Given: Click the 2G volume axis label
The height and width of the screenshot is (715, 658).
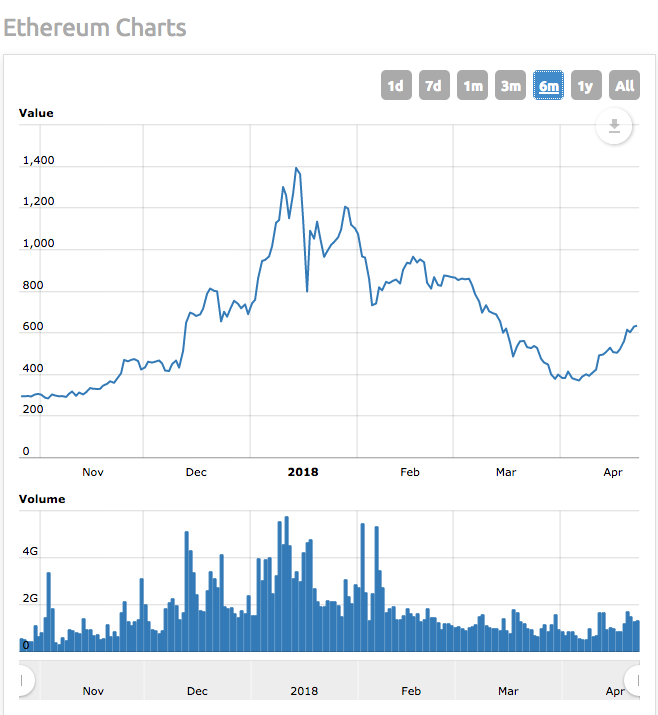Looking at the screenshot, I should click(x=30, y=598).
